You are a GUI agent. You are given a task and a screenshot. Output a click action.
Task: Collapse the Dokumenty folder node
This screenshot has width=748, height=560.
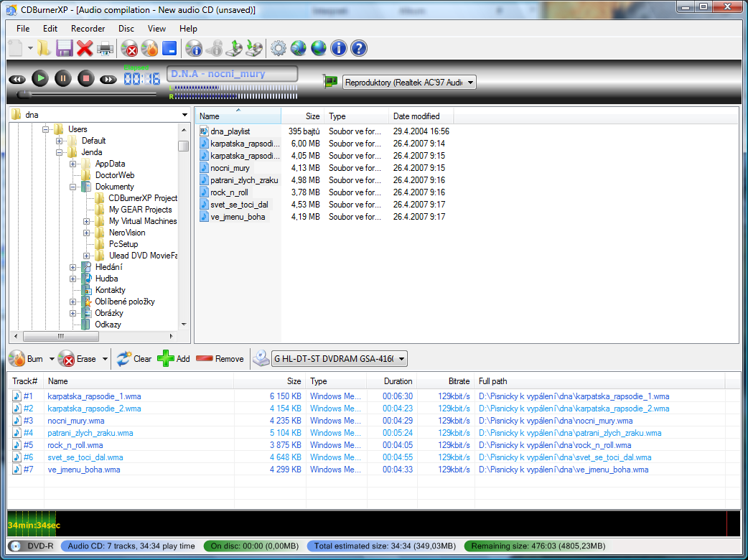tap(73, 187)
